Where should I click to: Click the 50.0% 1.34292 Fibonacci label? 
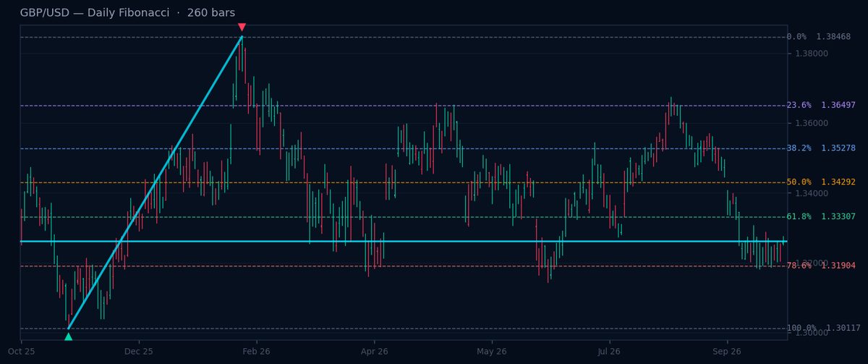click(821, 182)
